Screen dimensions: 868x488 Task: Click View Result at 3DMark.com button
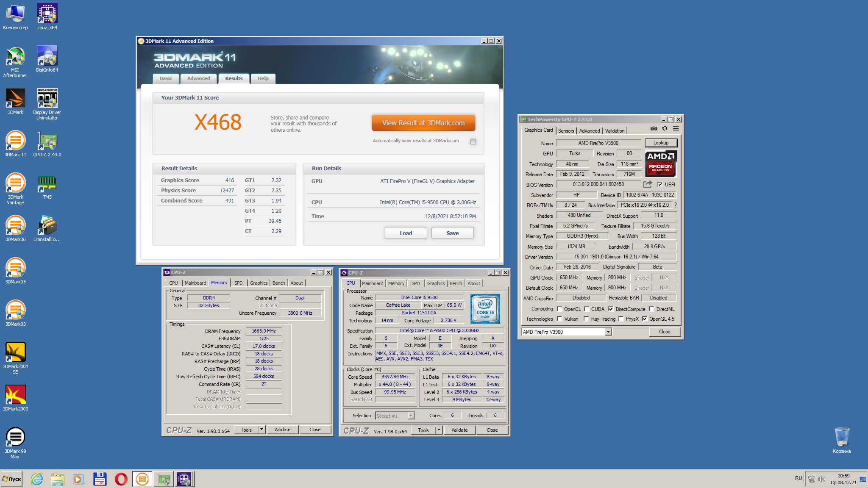click(423, 123)
